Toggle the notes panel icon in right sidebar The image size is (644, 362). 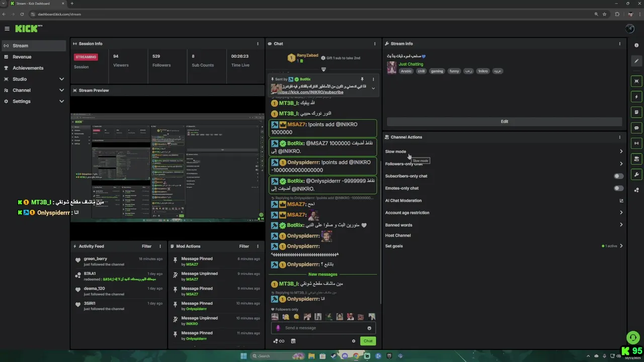(x=636, y=112)
